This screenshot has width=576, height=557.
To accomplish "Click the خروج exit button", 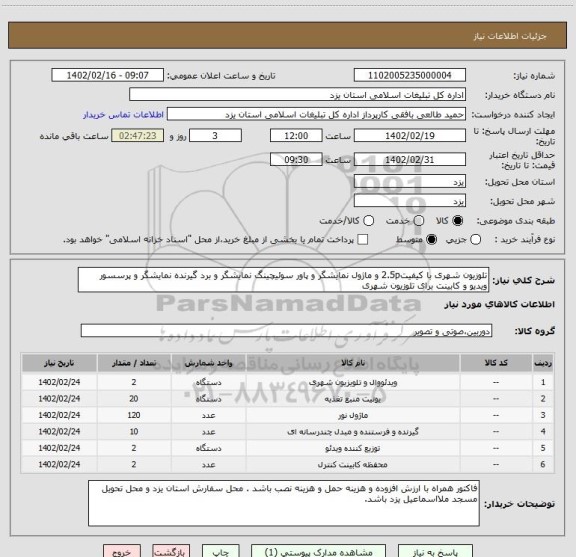I will pyautogui.click(x=122, y=551).
